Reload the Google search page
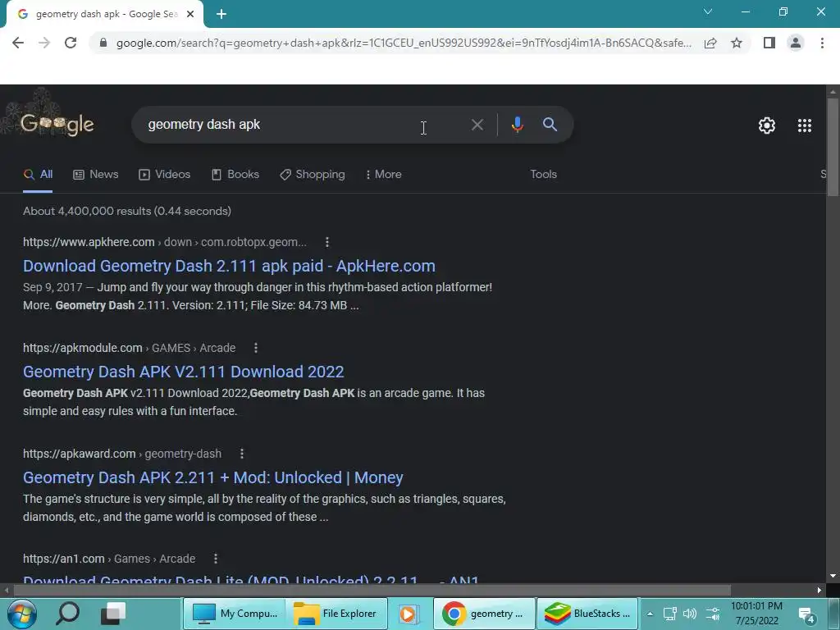The height and width of the screenshot is (630, 840). point(71,43)
